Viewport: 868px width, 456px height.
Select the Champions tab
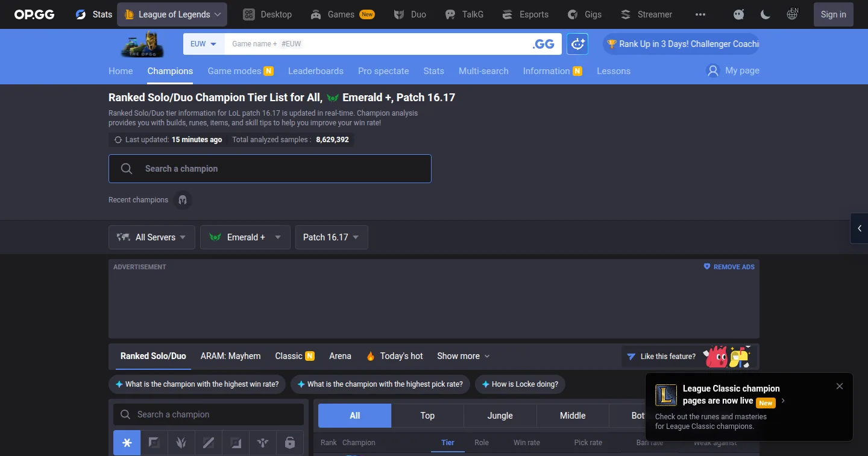[x=170, y=71]
